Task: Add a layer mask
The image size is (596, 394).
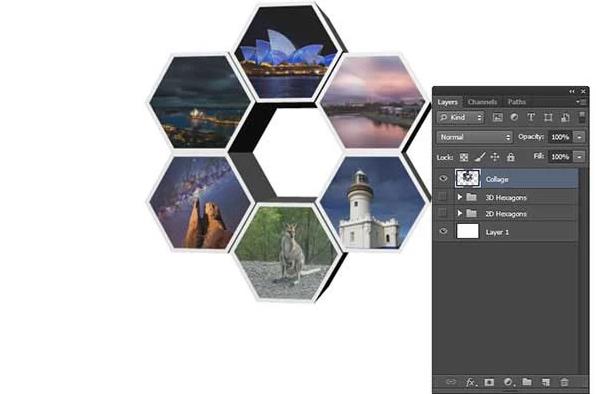Action: click(x=489, y=382)
